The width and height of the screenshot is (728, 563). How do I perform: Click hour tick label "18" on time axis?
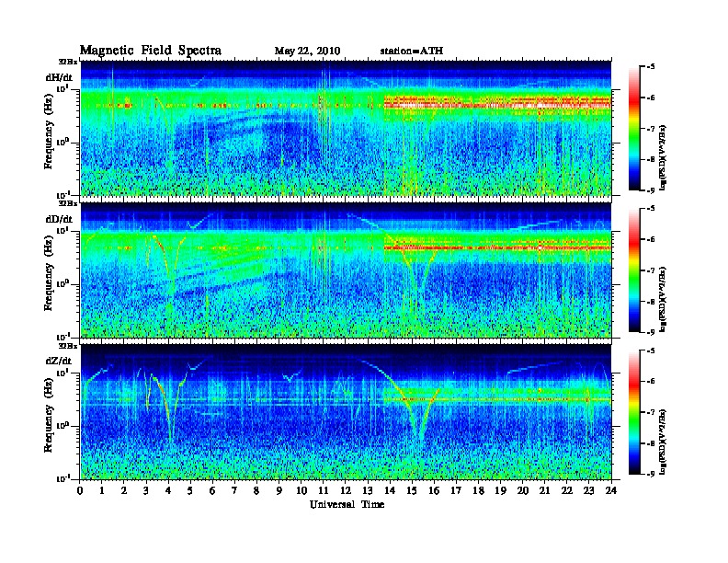pos(478,490)
